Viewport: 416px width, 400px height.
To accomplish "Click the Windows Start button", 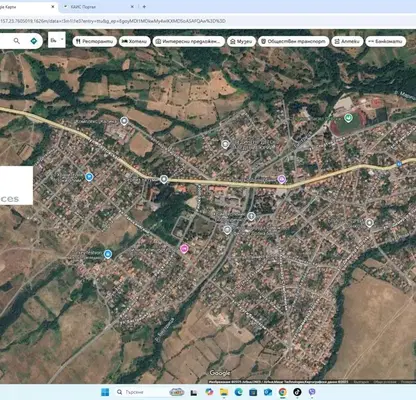I will 105,392.
